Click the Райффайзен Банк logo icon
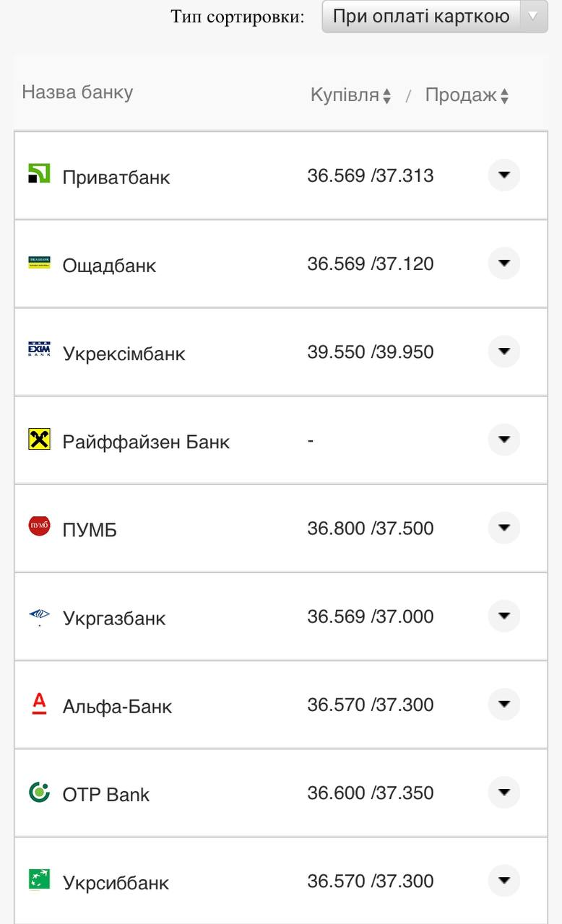This screenshot has height=924, width=562. (x=39, y=439)
